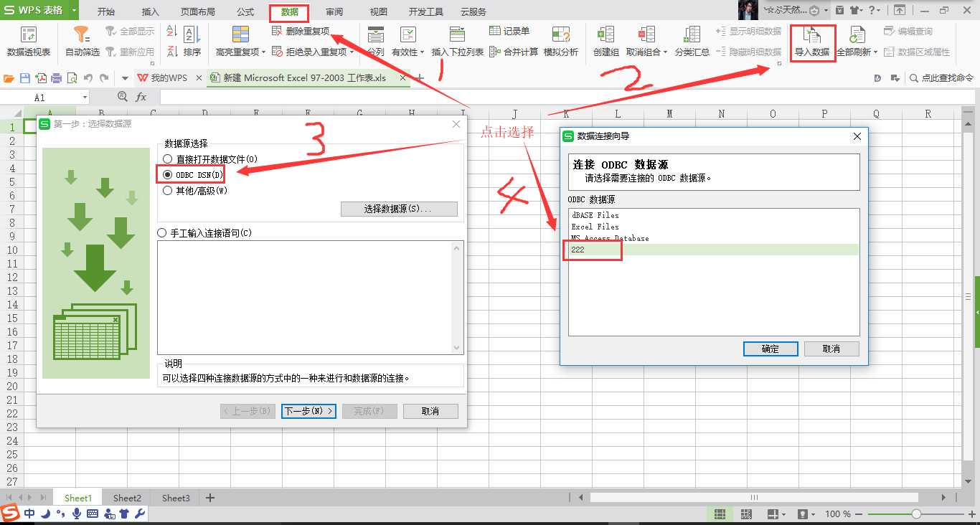Open the 插入 ribbon tab

click(151, 12)
